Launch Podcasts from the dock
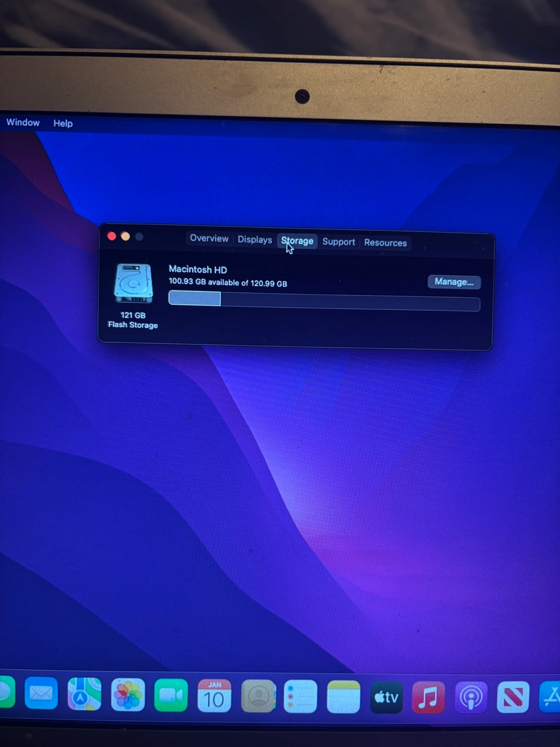This screenshot has height=747, width=560. [x=471, y=697]
